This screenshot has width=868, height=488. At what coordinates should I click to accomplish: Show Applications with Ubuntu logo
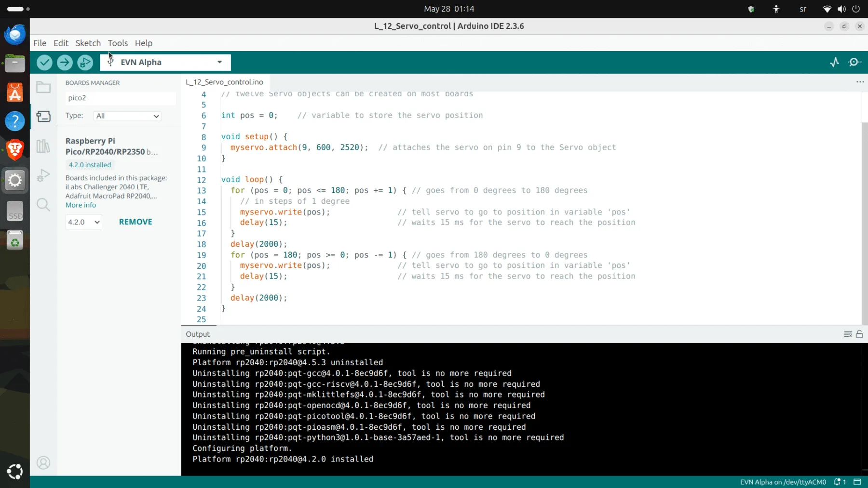point(15,471)
